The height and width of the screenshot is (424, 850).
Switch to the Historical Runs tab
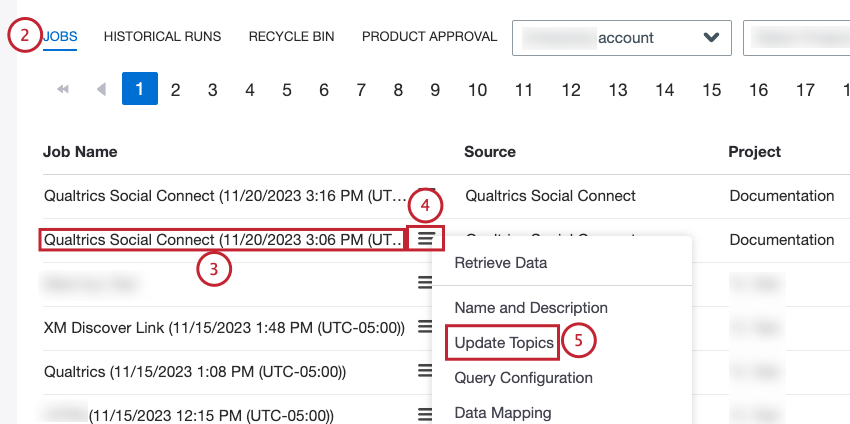(x=163, y=37)
